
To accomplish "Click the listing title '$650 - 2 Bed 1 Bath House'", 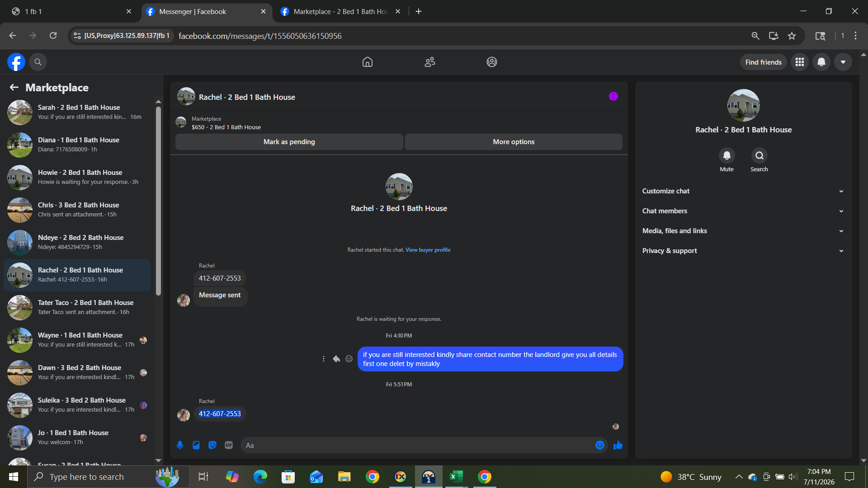I will point(226,127).
